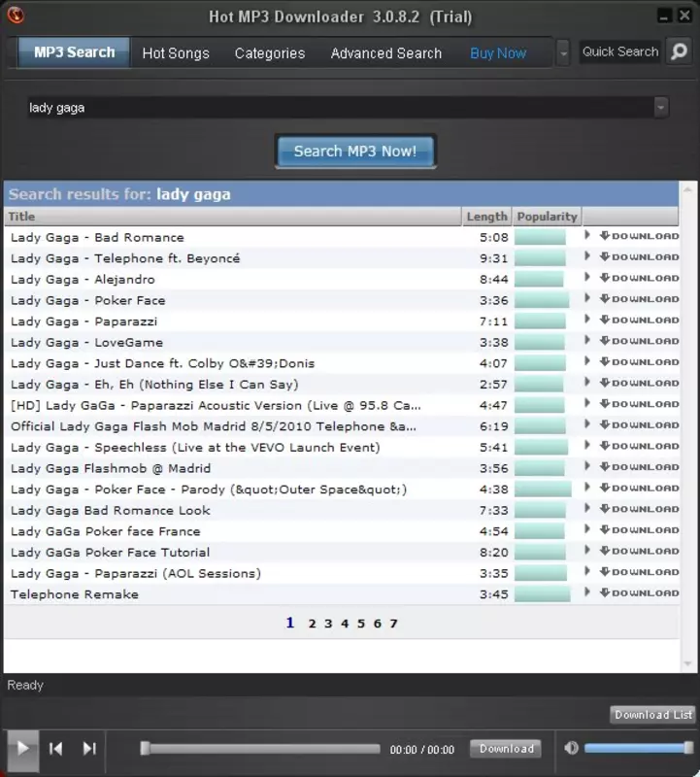Open the Hot Songs tab

point(176,53)
